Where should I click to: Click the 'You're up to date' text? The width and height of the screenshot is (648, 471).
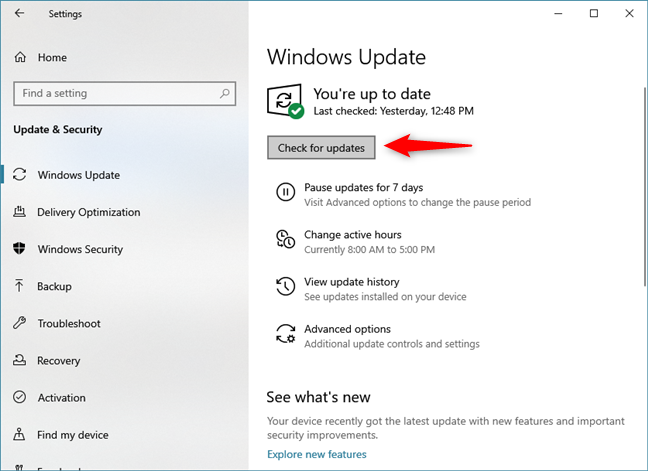(372, 94)
